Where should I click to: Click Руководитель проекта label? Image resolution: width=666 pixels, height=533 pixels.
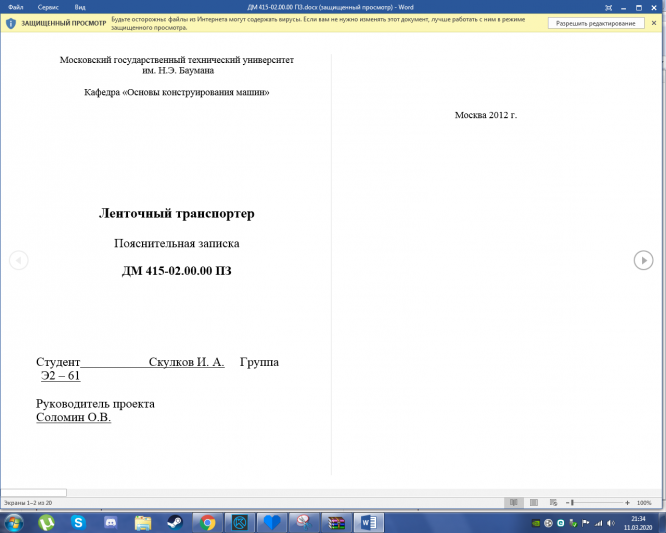point(96,403)
